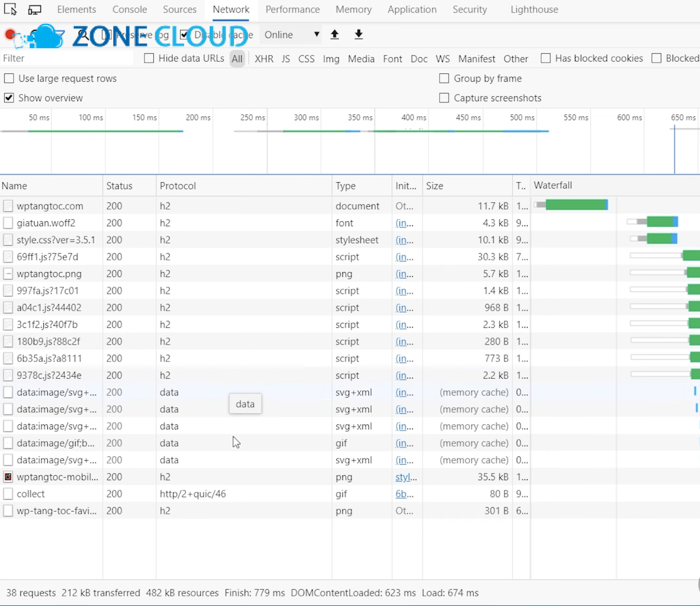Enable Has blocked cookies checkbox
This screenshot has height=606, width=700.
pos(545,58)
